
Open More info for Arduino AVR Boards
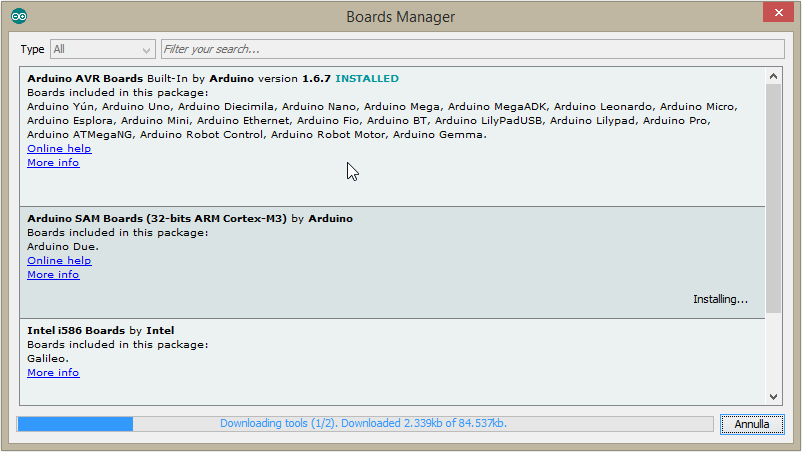coord(53,163)
